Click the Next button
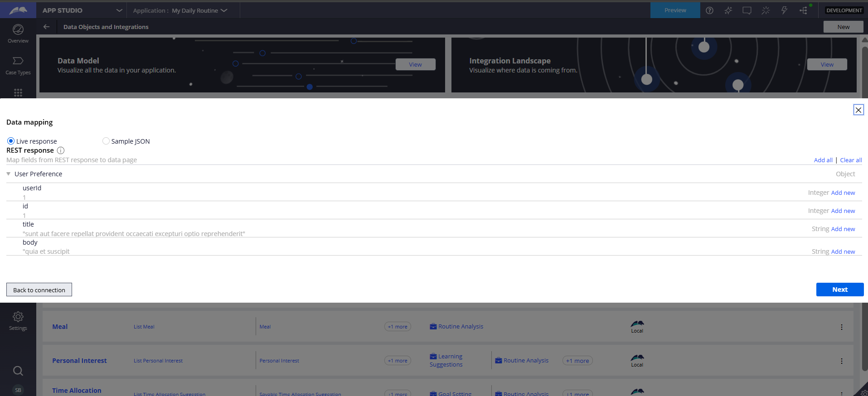 839,290
